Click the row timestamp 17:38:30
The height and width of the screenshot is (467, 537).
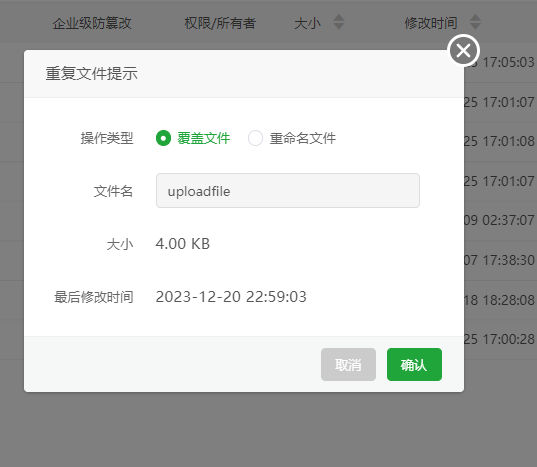[x=508, y=261]
